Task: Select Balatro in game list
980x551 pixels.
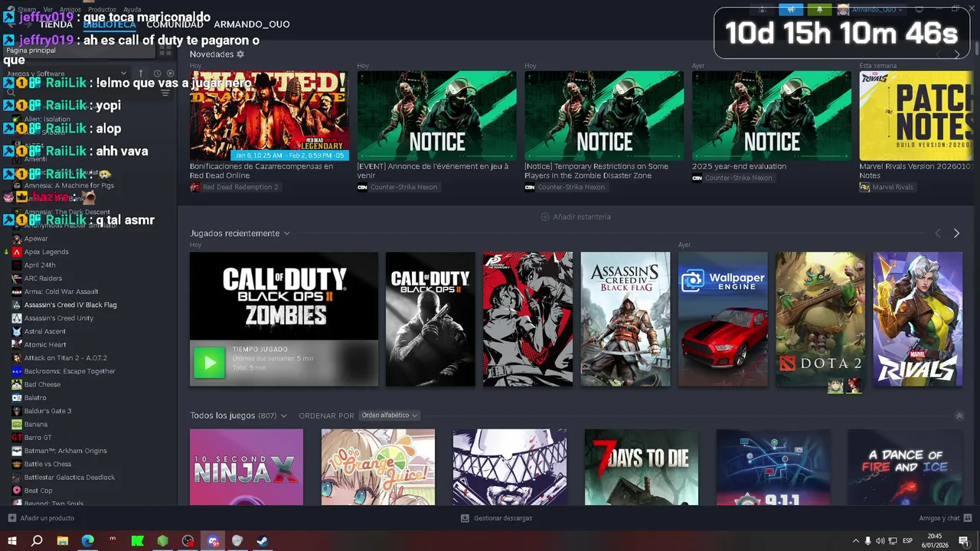Action: (35, 398)
